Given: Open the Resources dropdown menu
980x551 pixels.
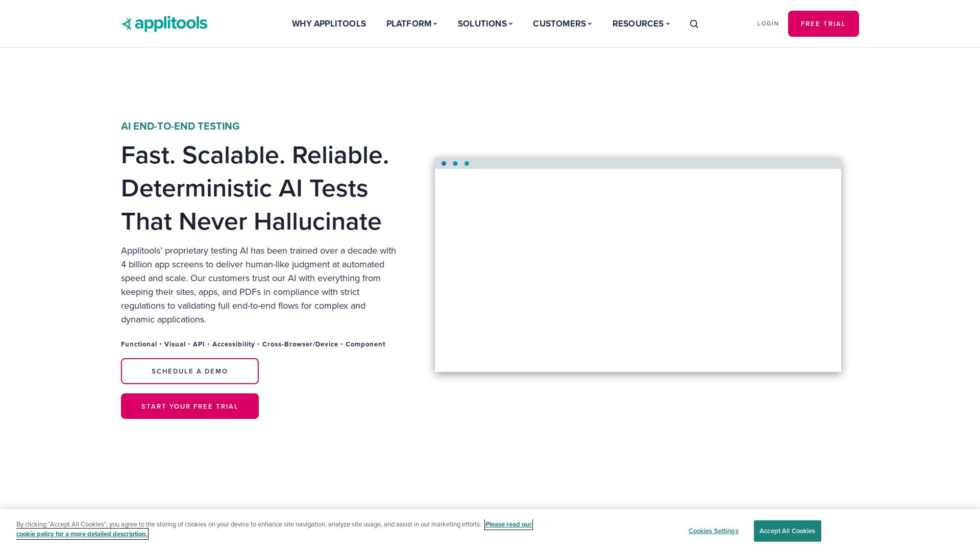Looking at the screenshot, I should (641, 23).
